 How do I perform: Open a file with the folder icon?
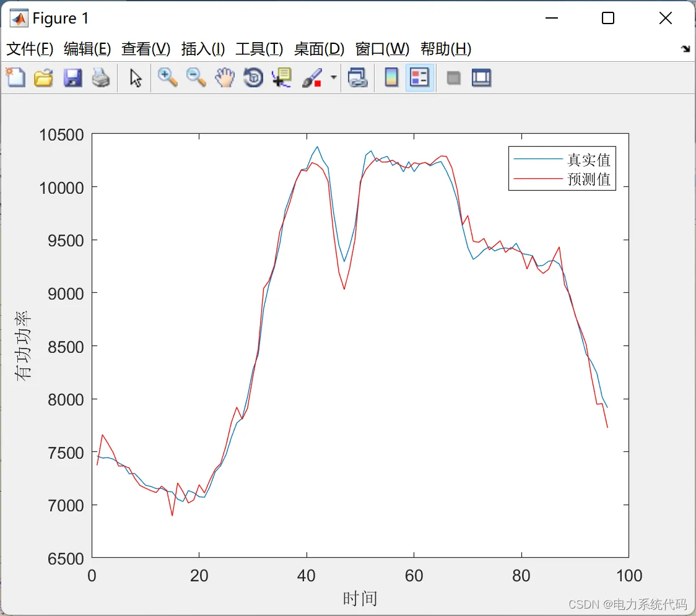click(43, 77)
